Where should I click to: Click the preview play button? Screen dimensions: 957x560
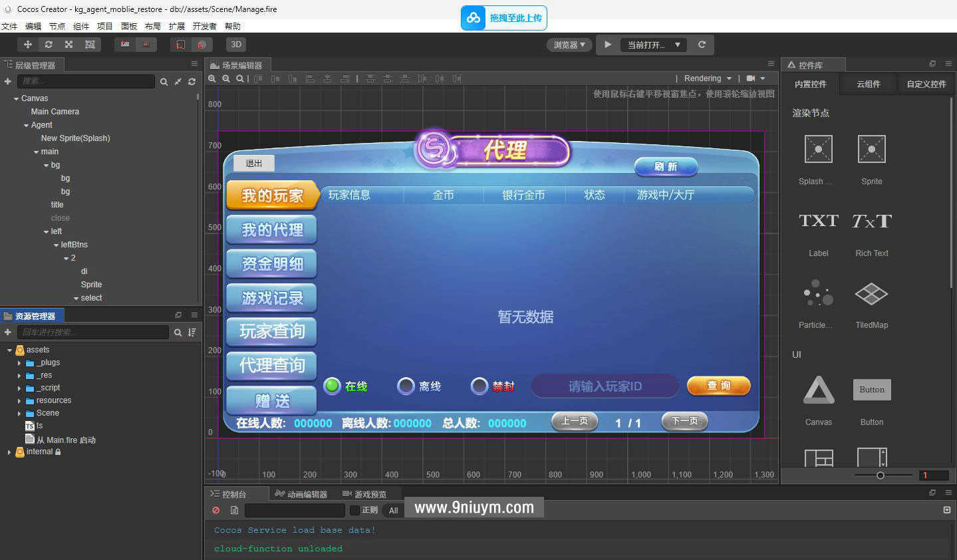(608, 45)
